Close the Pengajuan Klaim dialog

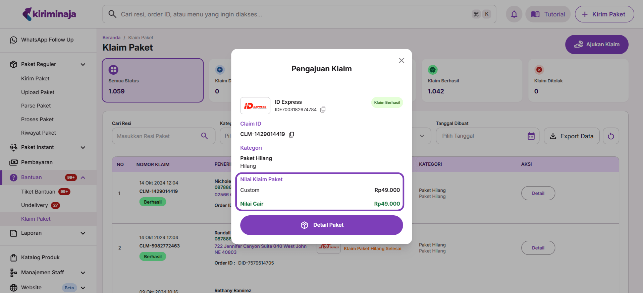(401, 61)
